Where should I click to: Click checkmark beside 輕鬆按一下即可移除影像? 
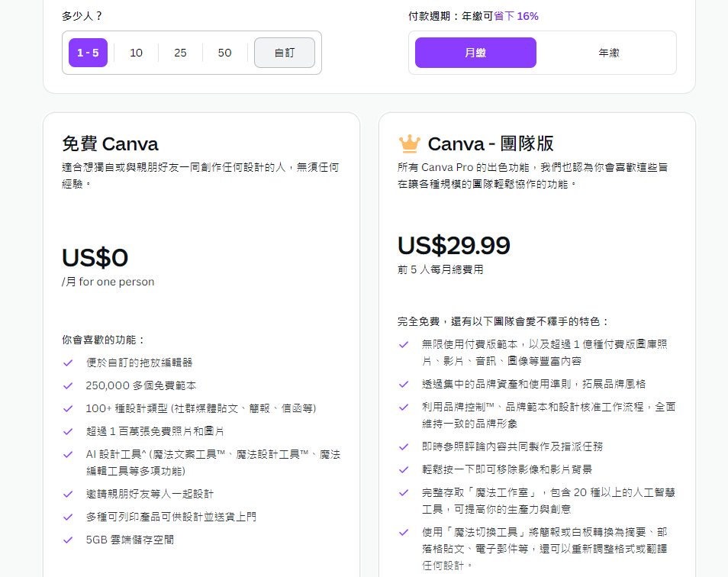(x=404, y=470)
